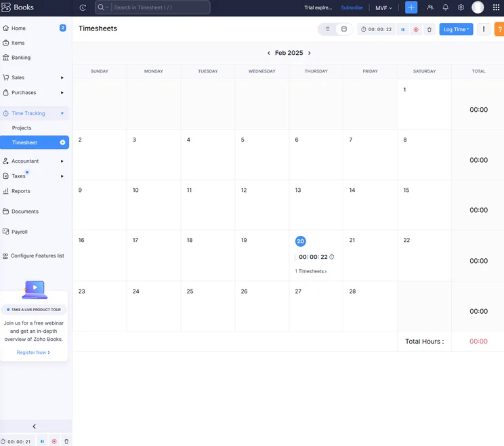Select today's date 20 in calendar
Viewport: 504px width, 446px height.
point(301,241)
